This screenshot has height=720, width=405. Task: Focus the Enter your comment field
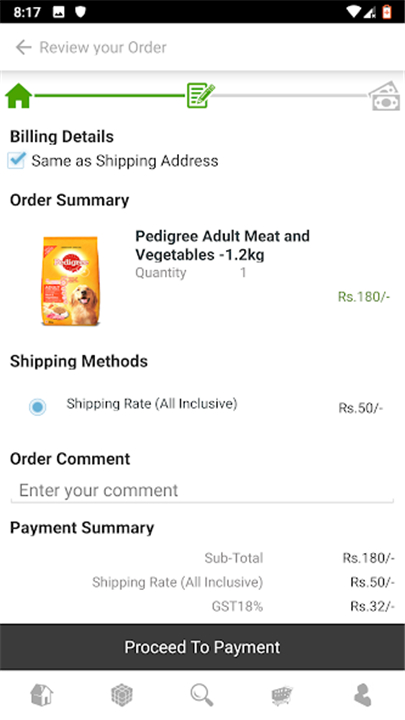(202, 491)
